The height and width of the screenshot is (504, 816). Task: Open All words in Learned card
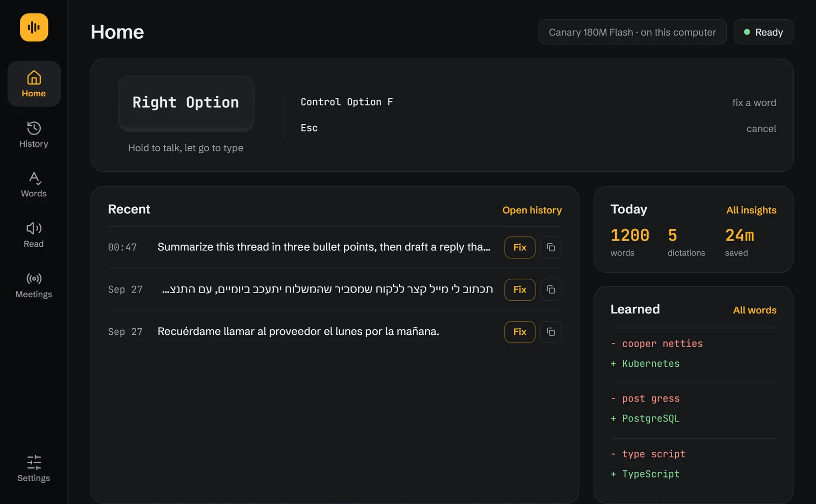pyautogui.click(x=755, y=310)
